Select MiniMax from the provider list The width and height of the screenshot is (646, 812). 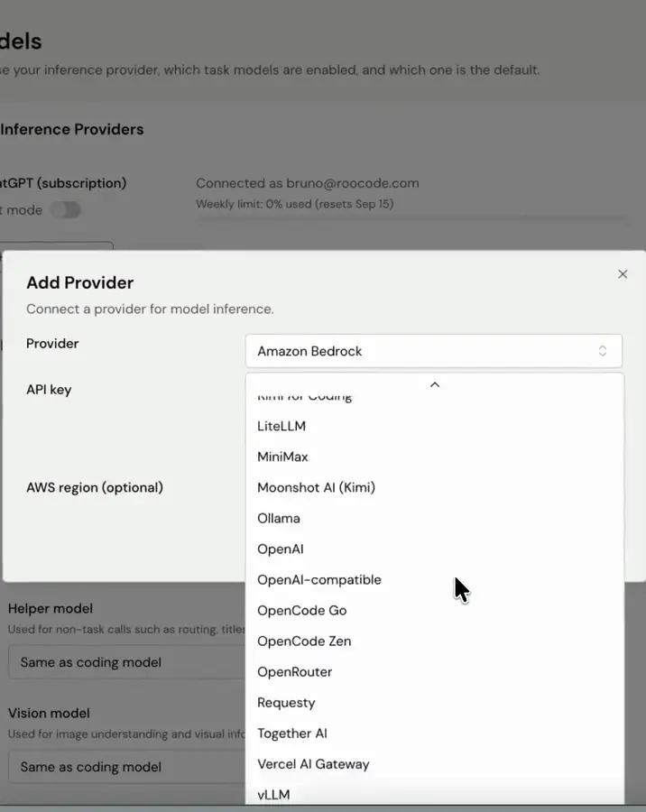click(435, 457)
